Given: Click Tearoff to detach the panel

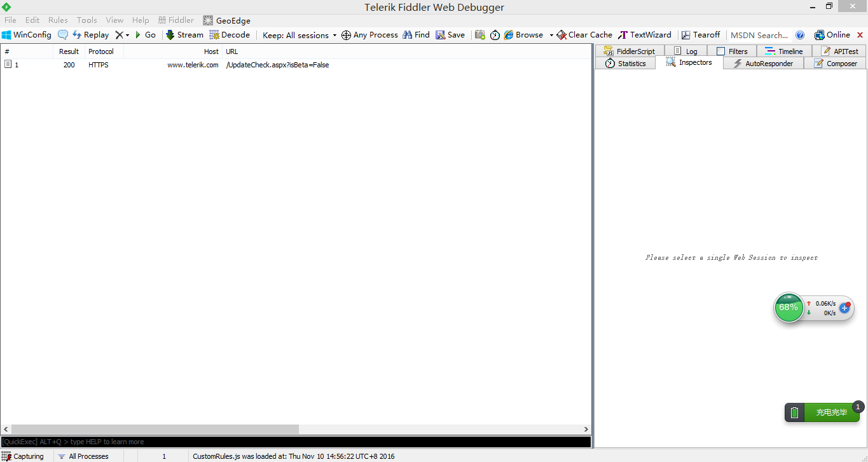Looking at the screenshot, I should [701, 35].
